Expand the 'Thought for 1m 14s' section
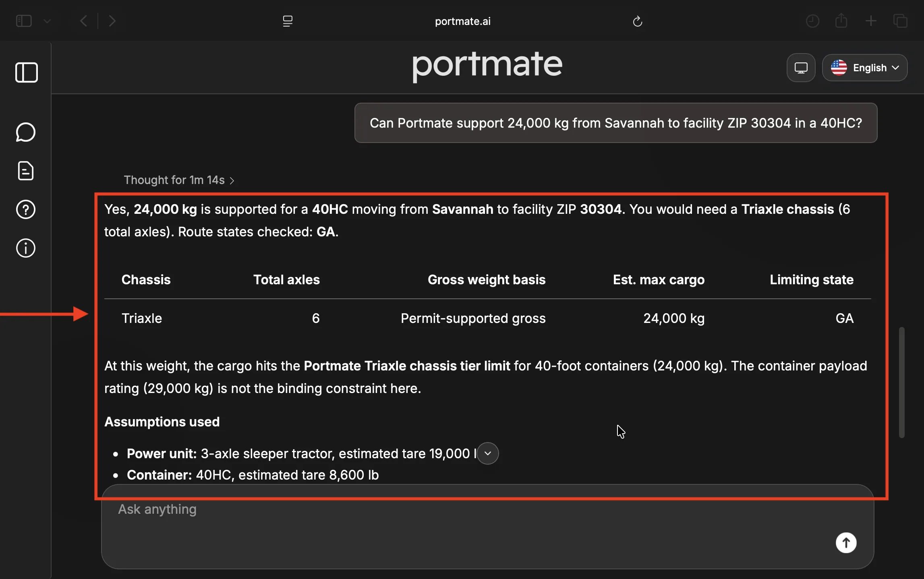924x579 pixels. click(179, 180)
